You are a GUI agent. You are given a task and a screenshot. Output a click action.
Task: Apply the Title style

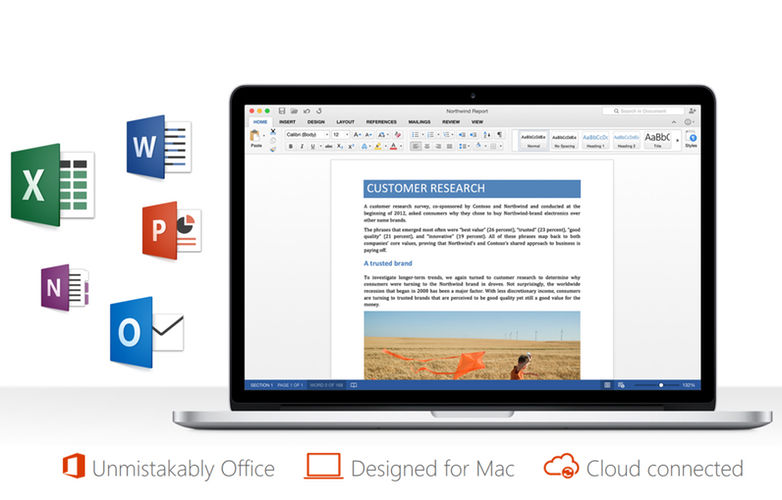coord(657,140)
